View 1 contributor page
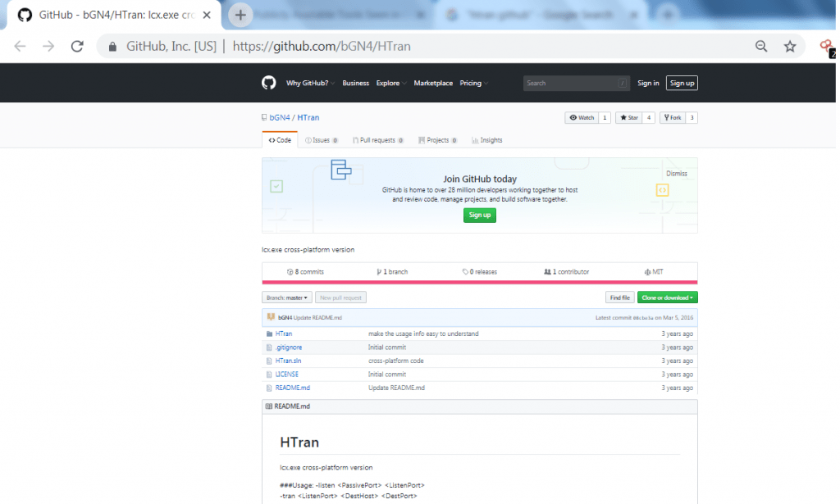 (x=566, y=272)
